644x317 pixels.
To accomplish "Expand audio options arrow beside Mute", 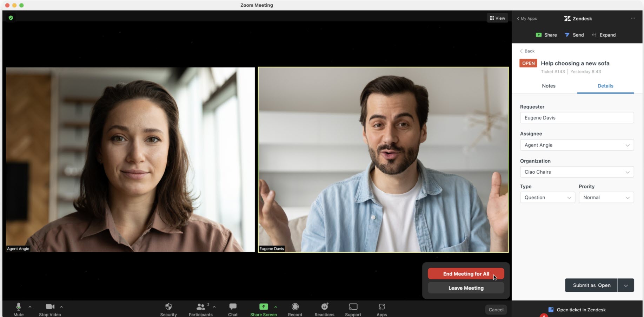I will [x=30, y=307].
